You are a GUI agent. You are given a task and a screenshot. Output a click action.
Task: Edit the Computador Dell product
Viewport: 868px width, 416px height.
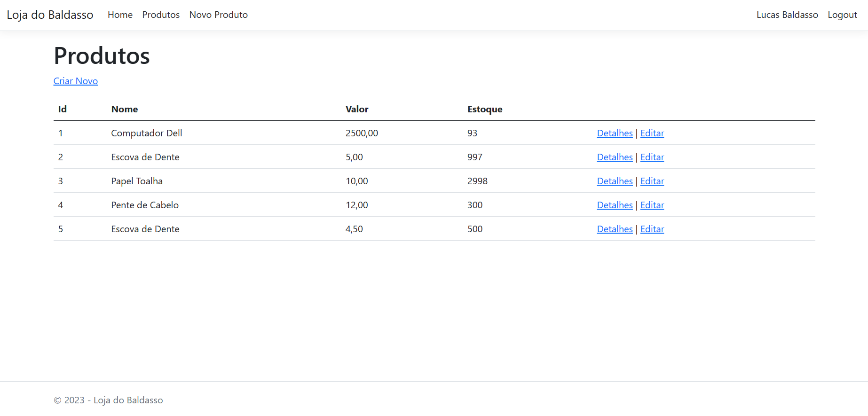pos(652,133)
